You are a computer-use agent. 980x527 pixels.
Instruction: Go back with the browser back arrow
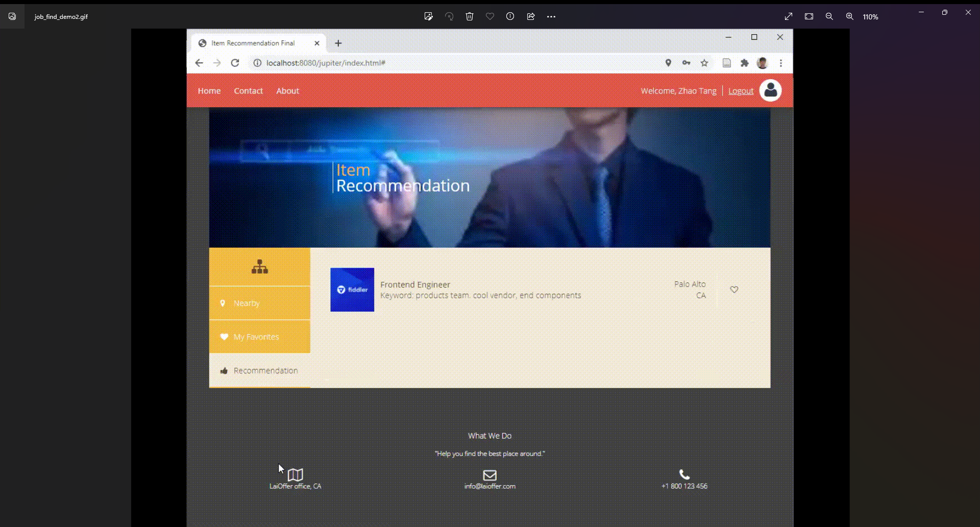tap(199, 63)
